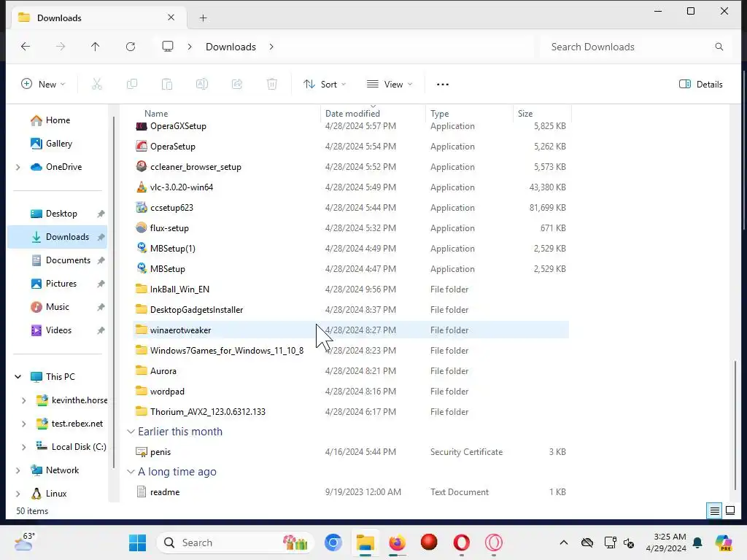Collapse the This PC tree node
Viewport: 747px width, 560px height.
[18, 377]
